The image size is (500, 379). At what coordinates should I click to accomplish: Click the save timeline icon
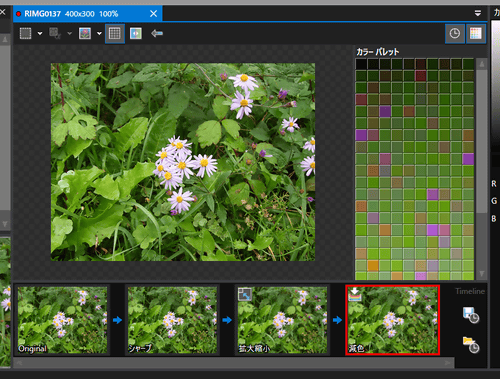click(x=471, y=315)
